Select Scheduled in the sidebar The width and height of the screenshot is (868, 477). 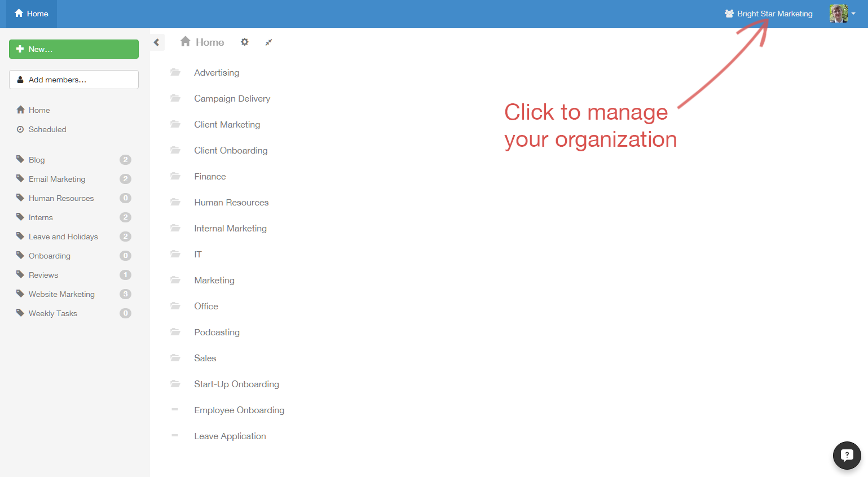pos(47,129)
